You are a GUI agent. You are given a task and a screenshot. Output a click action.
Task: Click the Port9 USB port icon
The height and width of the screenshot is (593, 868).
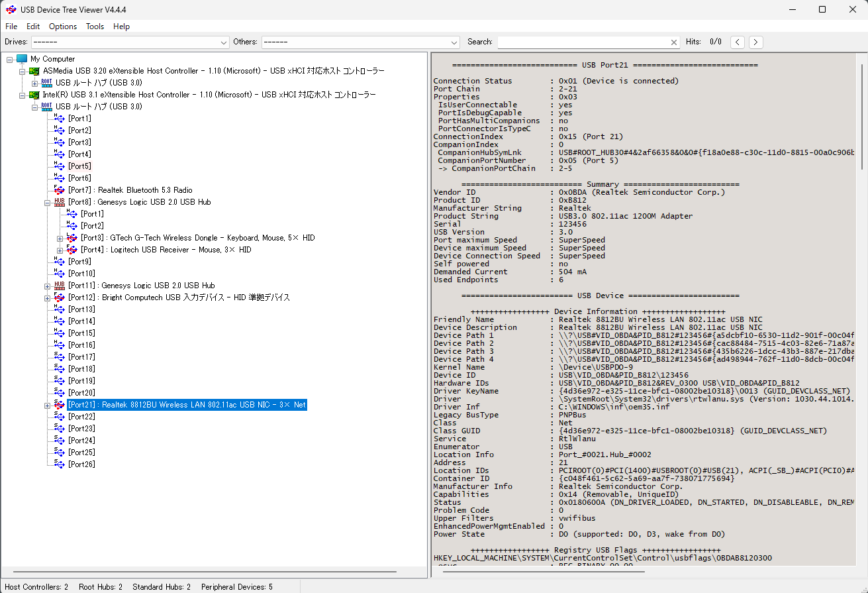click(60, 262)
